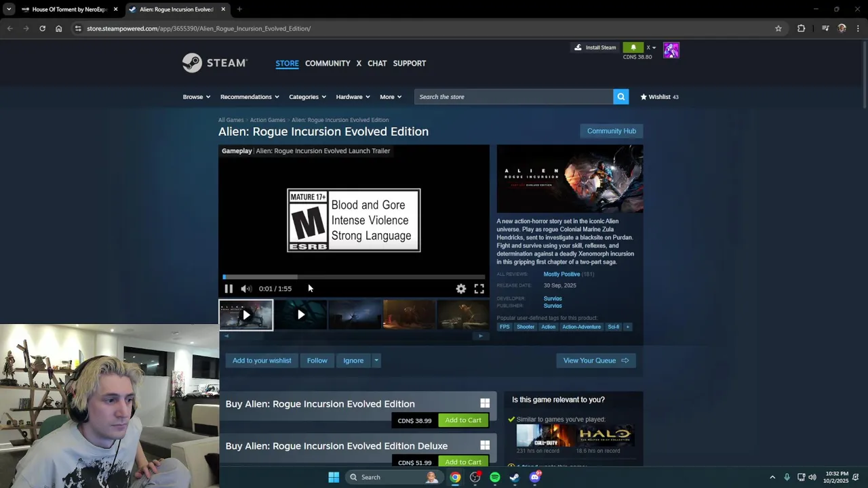Expand the Browse dropdown
Image resolution: width=868 pixels, height=488 pixels.
196,97
